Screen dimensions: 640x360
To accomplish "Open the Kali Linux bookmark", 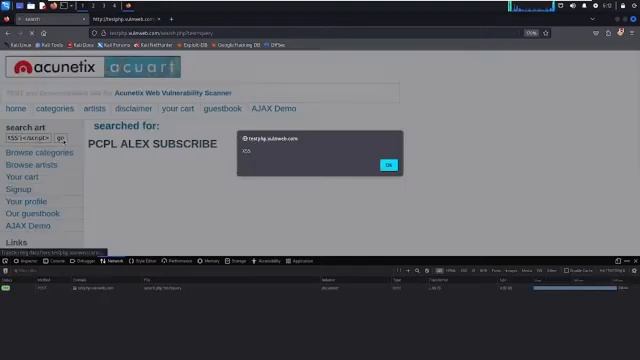I will point(18,45).
